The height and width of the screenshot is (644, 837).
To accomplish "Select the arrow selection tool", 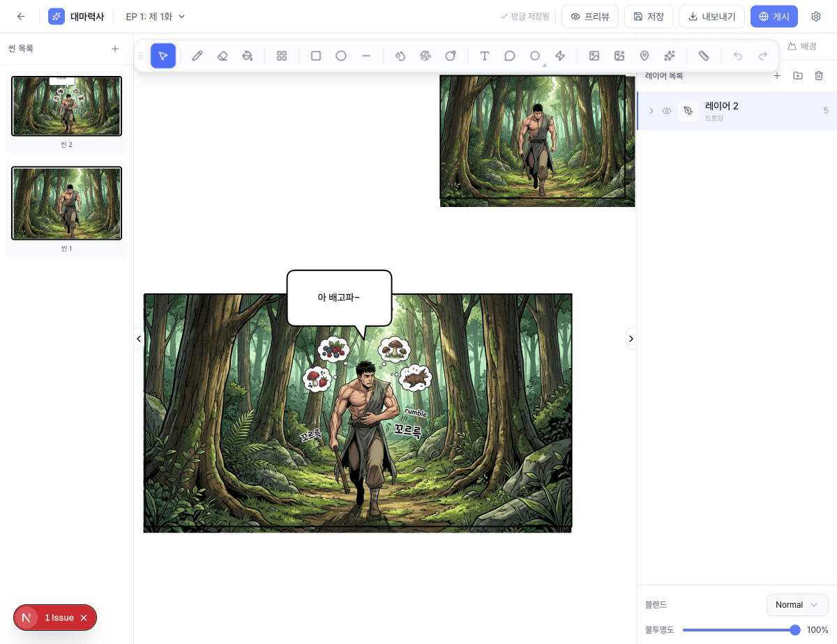I will [163, 56].
